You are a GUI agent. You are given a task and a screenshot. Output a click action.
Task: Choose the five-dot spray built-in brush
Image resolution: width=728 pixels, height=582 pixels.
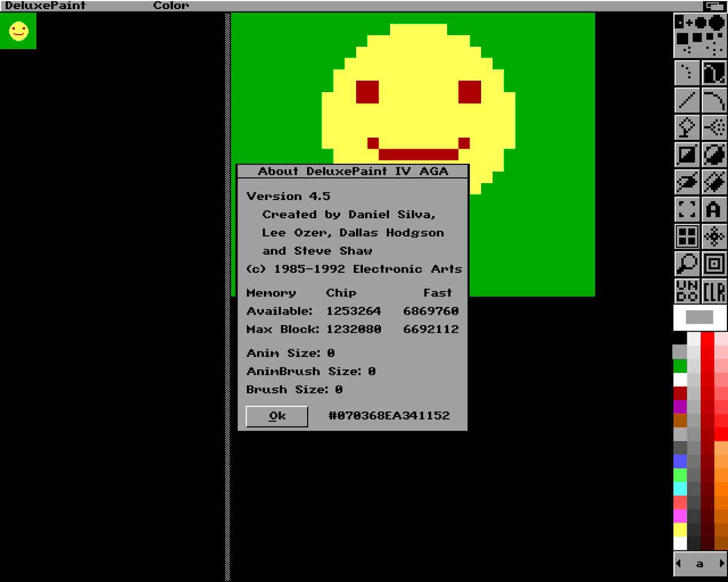pos(715,50)
